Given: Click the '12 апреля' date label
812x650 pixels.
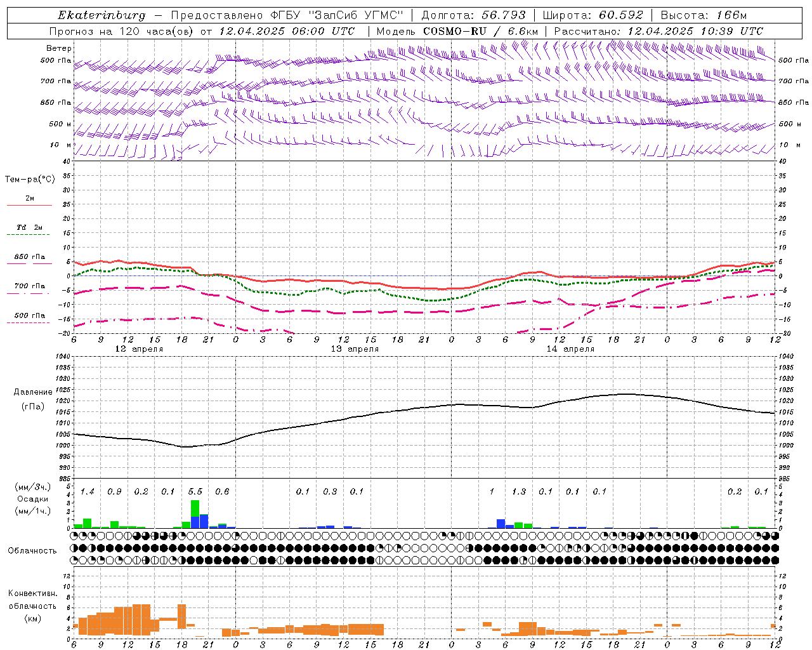Looking at the screenshot, I should pyautogui.click(x=139, y=349).
